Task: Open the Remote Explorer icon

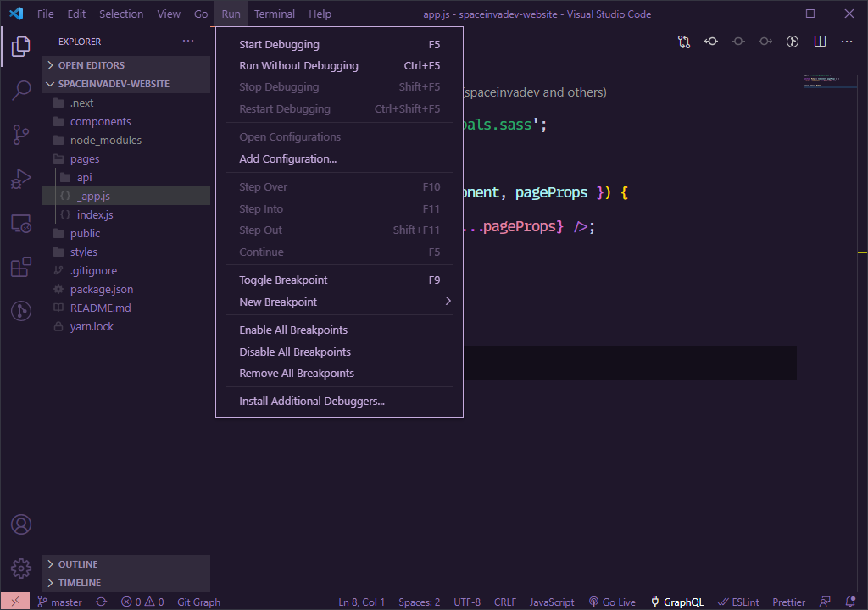Action: coord(20,223)
